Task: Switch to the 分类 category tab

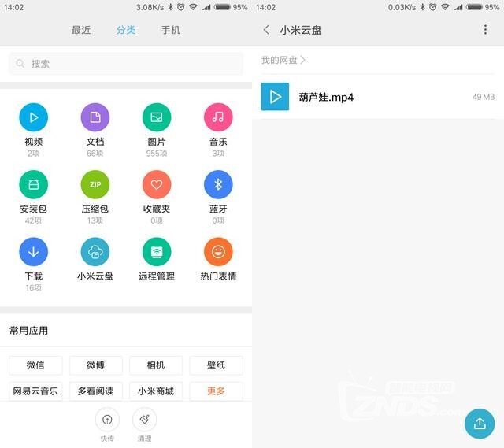Action: click(x=126, y=30)
